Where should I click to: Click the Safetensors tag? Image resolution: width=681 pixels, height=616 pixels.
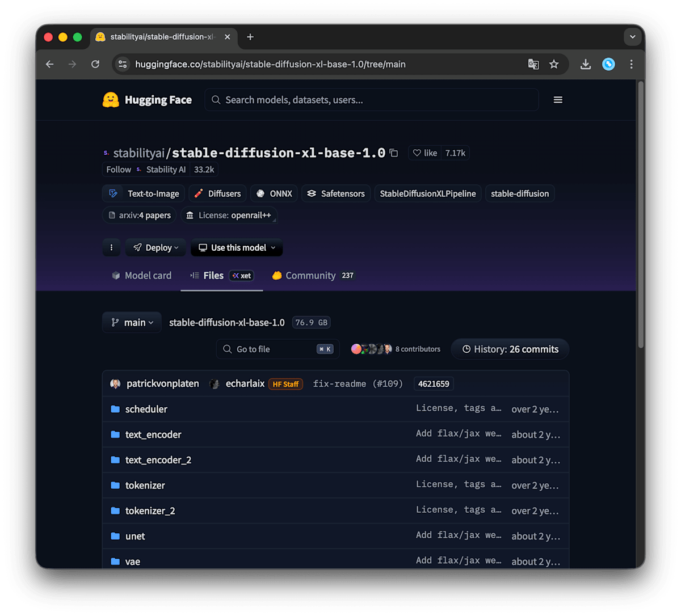pos(336,193)
